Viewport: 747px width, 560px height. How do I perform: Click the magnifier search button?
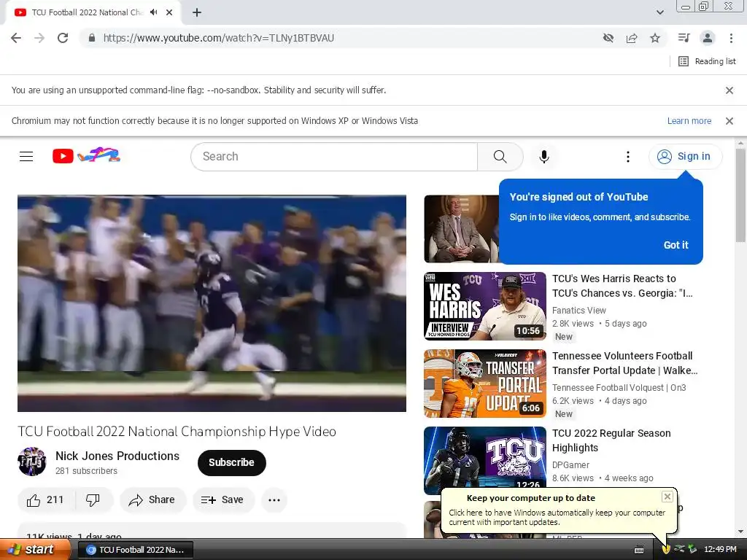click(x=500, y=157)
